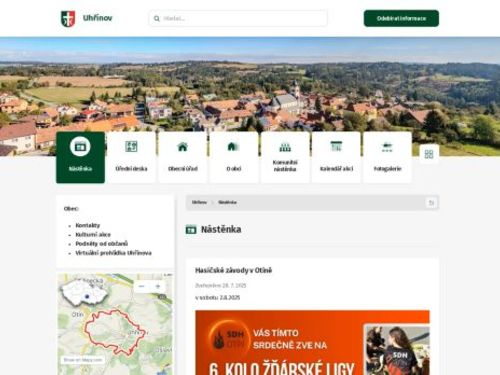
Task: Open the Kontakty sidebar link
Action: tap(88, 225)
